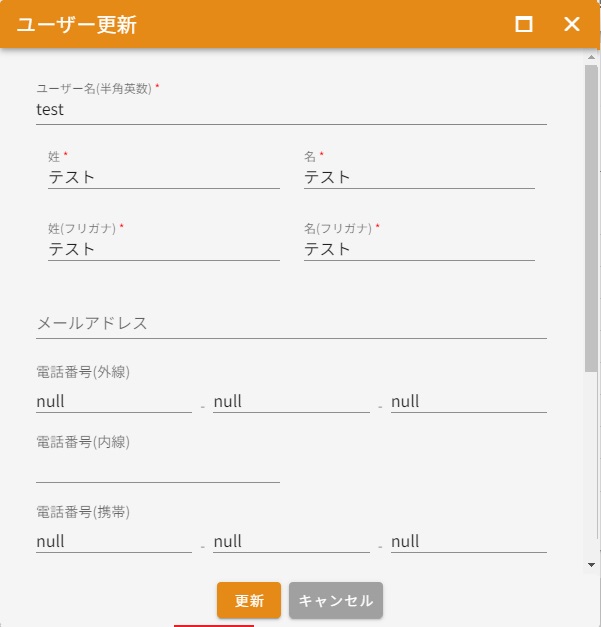Click last segment of 電話番号(外線)
Screen dimensions: 601x627
pyautogui.click(x=468, y=401)
